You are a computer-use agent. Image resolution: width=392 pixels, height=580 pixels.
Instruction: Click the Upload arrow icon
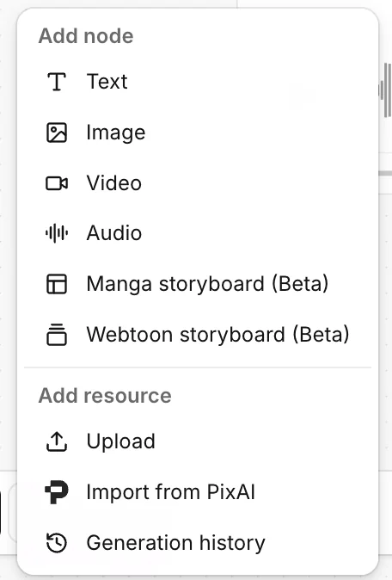tap(57, 441)
